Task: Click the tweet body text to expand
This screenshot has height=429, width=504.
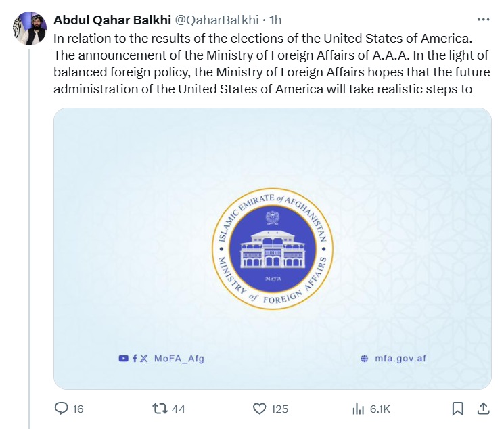Action: [x=272, y=64]
